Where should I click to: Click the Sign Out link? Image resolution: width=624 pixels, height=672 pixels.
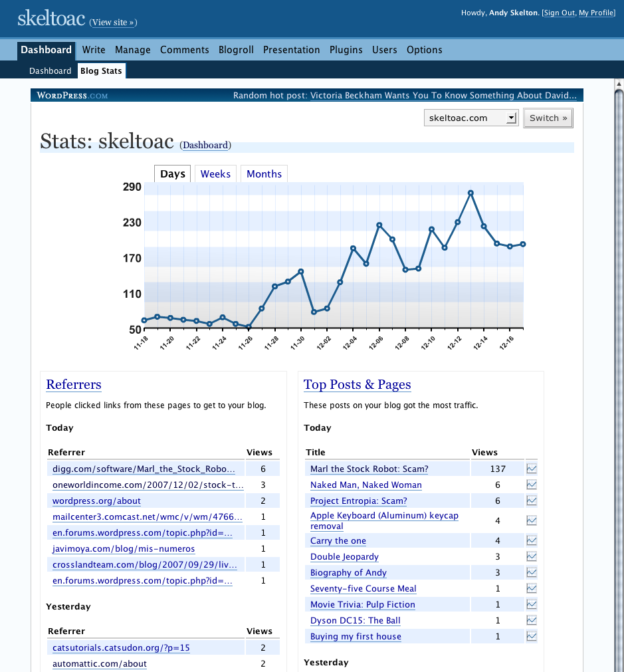(559, 13)
